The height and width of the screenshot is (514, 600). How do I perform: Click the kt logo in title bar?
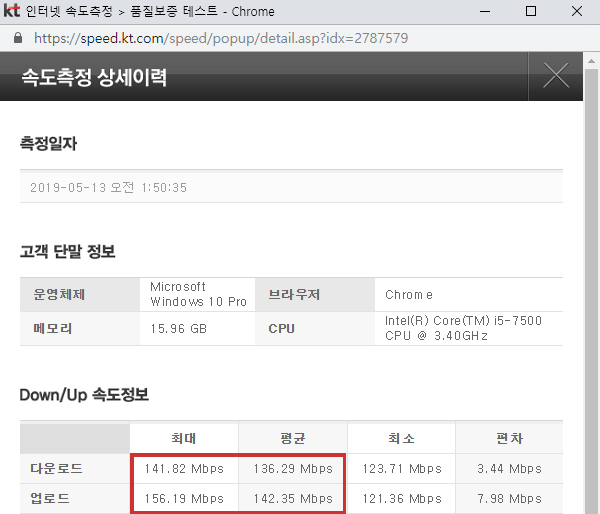point(11,10)
